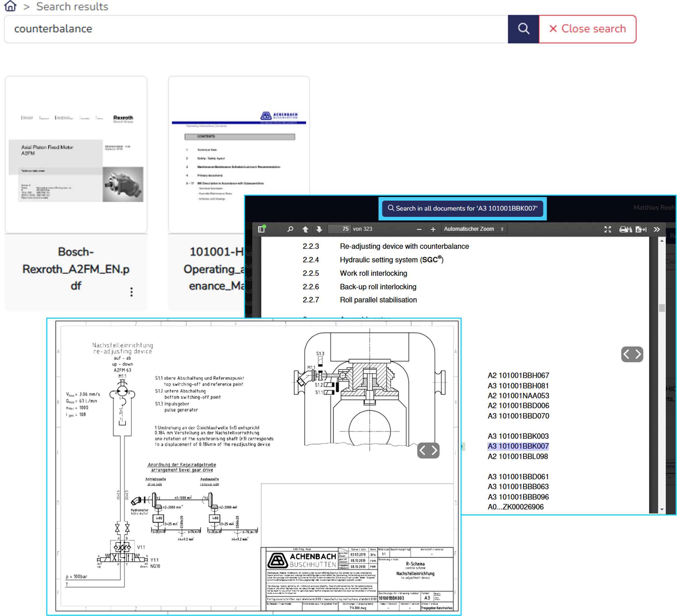Click the code-brackets button on the drawing preview

pos(428,450)
